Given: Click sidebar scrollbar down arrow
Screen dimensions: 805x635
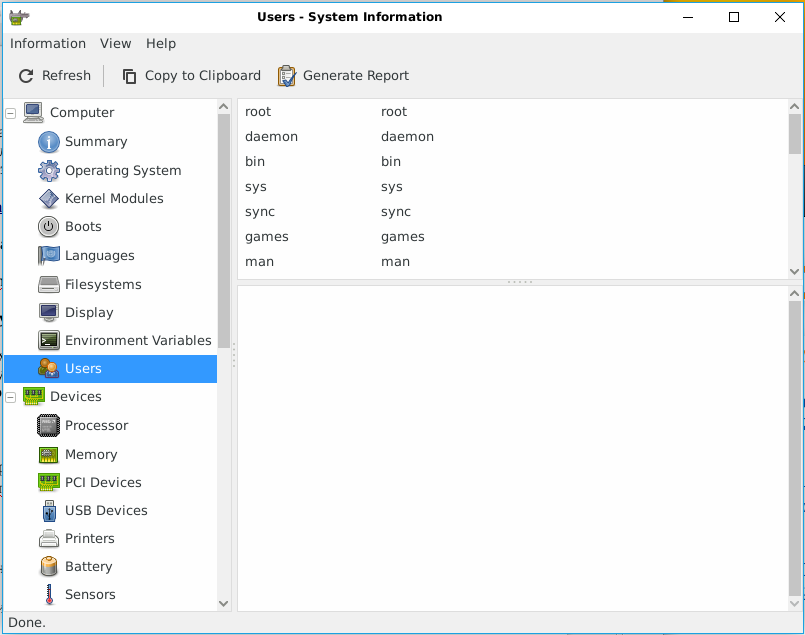Looking at the screenshot, I should tap(223, 604).
